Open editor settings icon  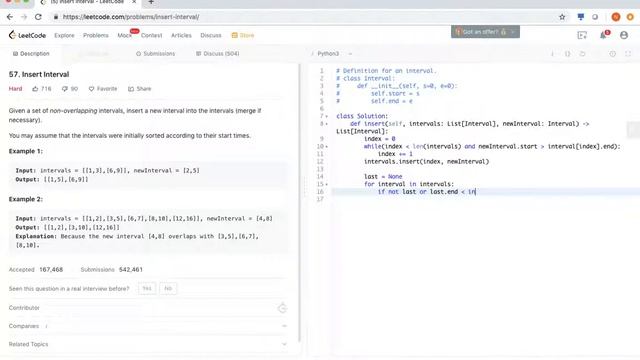click(613, 53)
